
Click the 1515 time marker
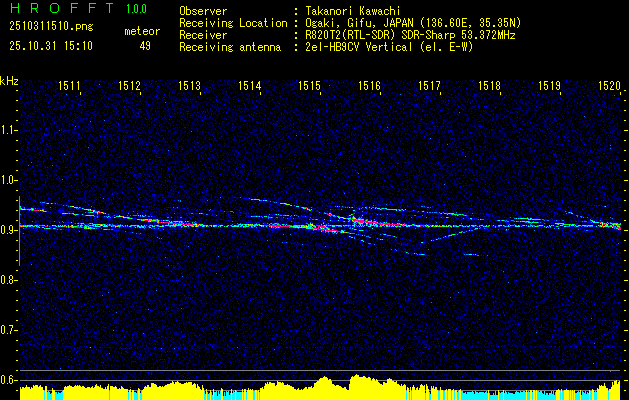pos(309,85)
